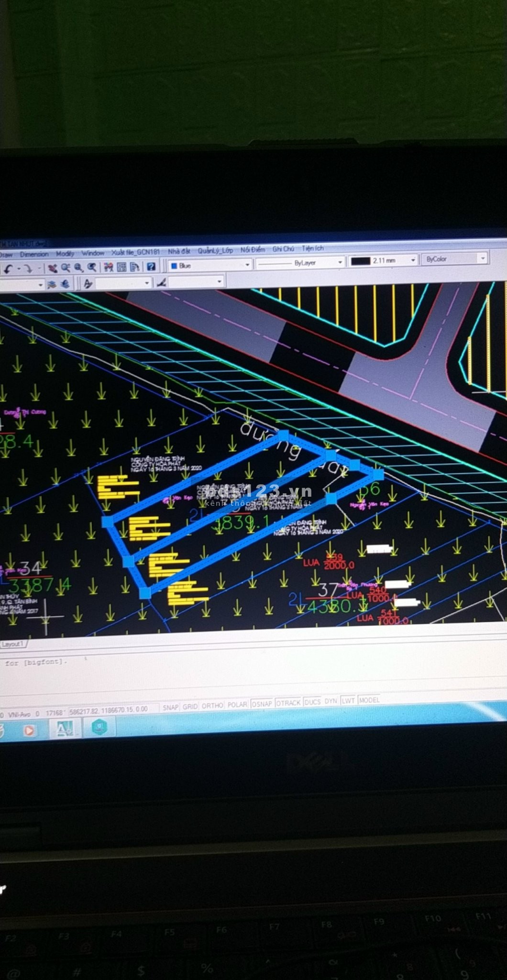The height and width of the screenshot is (980, 507).
Task: Open the DesignCenter grid icon
Action: point(122,267)
